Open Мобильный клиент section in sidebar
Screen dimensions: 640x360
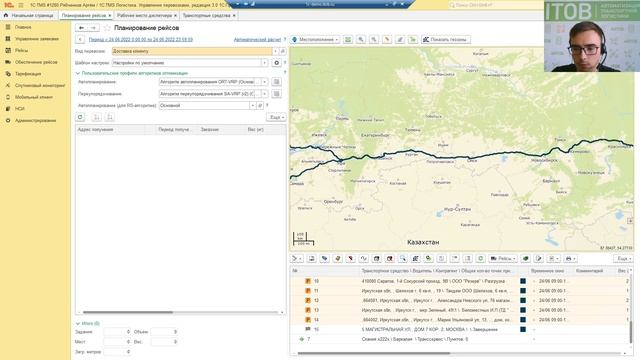[x=34, y=97]
